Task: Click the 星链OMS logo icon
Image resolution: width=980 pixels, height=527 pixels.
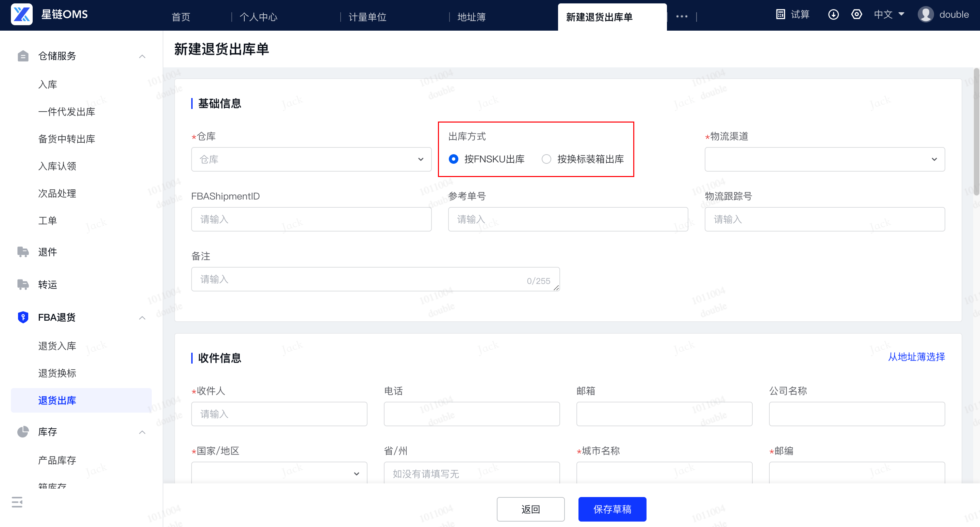Action: pos(22,14)
